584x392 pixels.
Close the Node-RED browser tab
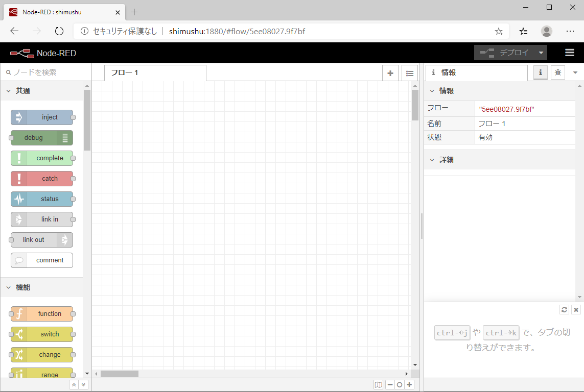pos(118,12)
